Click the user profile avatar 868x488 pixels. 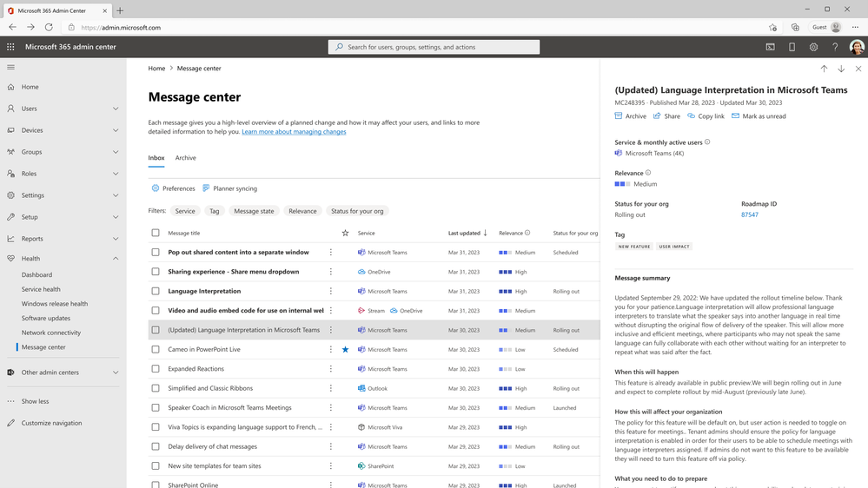point(857,47)
